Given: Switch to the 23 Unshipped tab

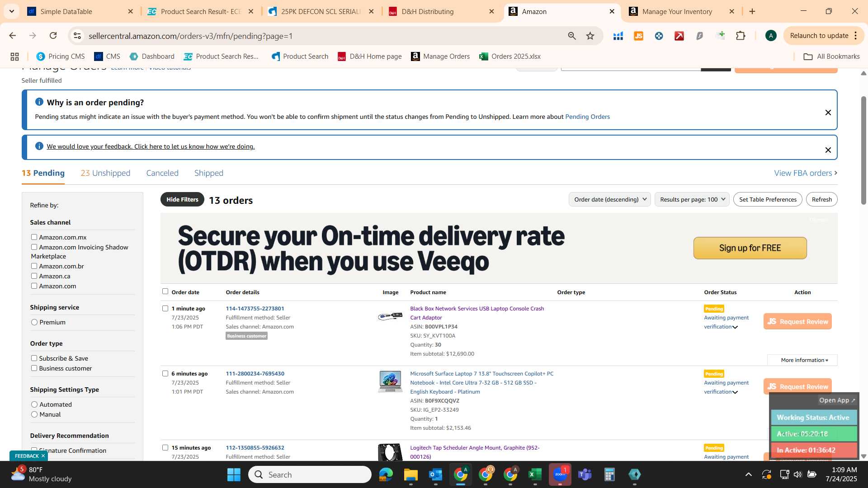Looking at the screenshot, I should coord(105,173).
